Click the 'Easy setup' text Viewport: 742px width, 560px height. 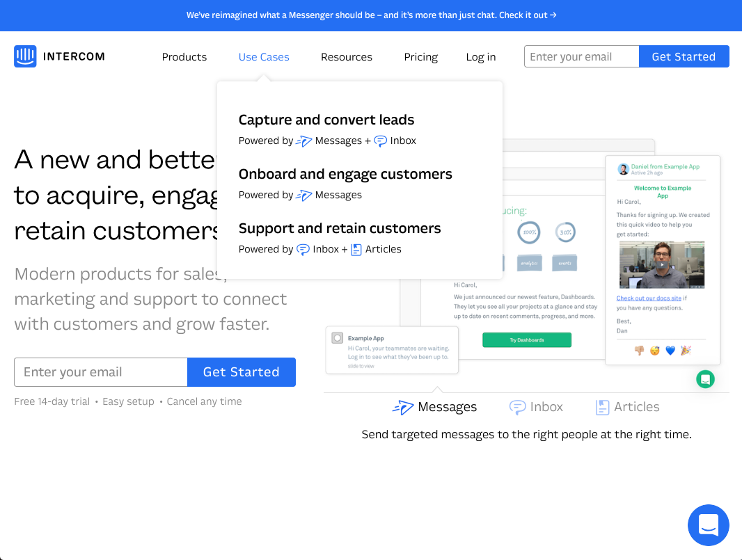pyautogui.click(x=128, y=401)
